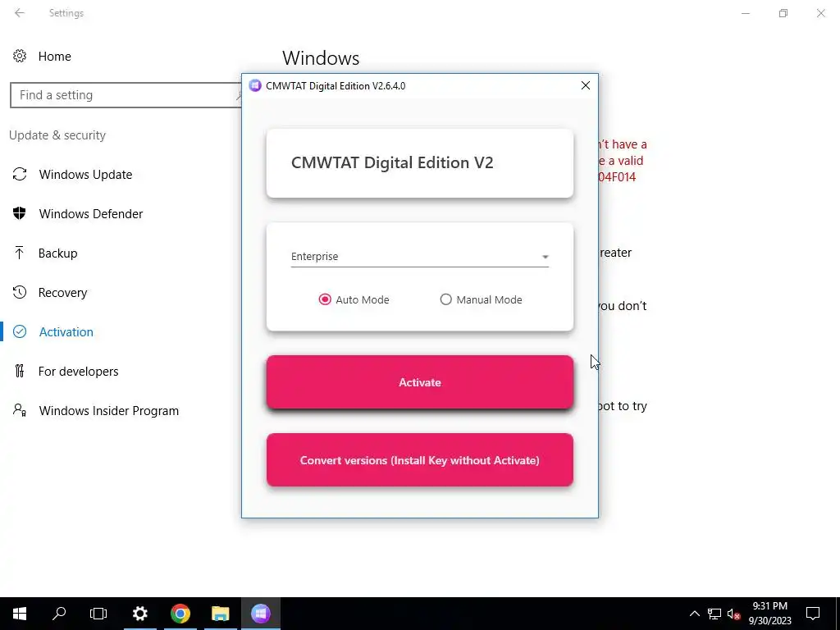Image resolution: width=840 pixels, height=630 pixels.
Task: Open the Recovery settings page
Action: [x=62, y=293]
